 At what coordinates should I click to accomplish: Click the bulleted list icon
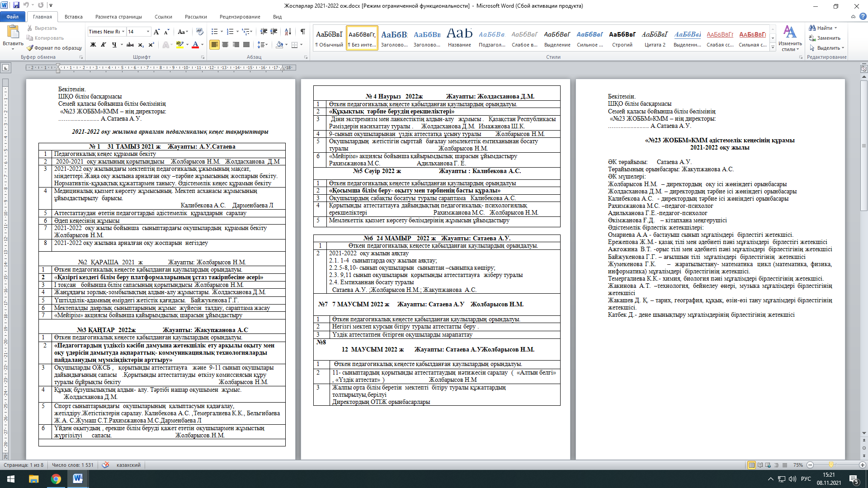point(214,32)
